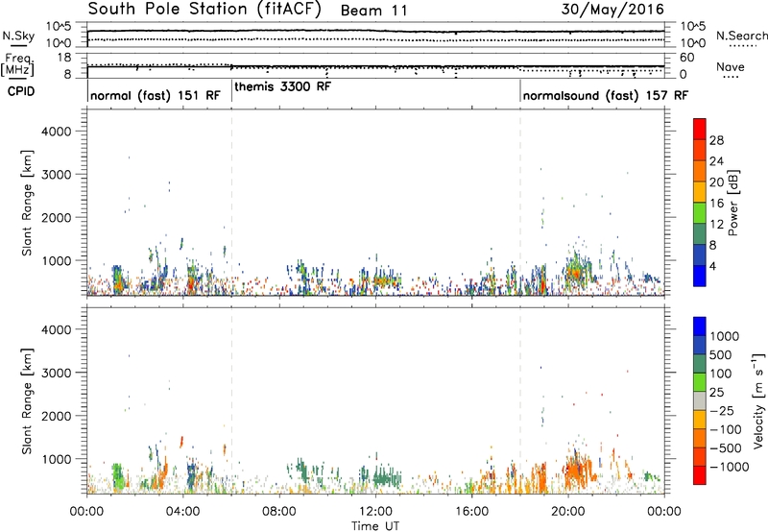This screenshot has width=768, height=532.
Task: Pick the yellow 16–20 dB Power colorbar segment
Action: tap(700, 191)
